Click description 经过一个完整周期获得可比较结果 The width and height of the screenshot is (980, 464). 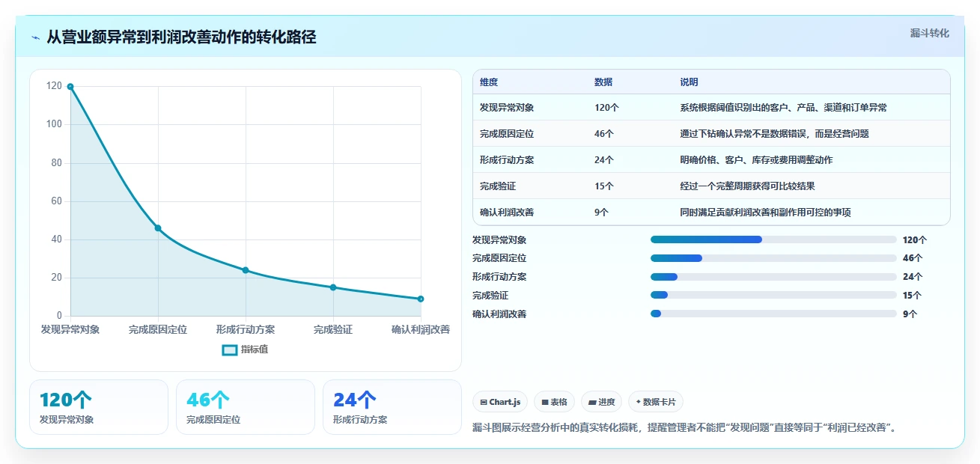[x=747, y=186]
